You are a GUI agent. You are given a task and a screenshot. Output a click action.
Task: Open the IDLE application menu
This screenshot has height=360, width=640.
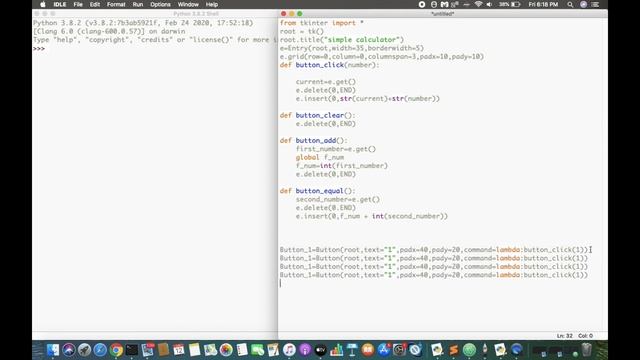60,4
